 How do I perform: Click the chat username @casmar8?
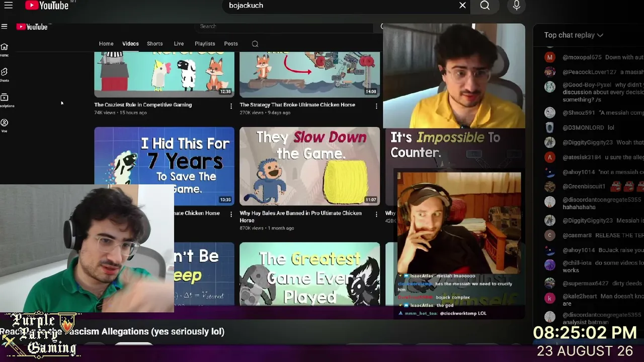(x=577, y=235)
